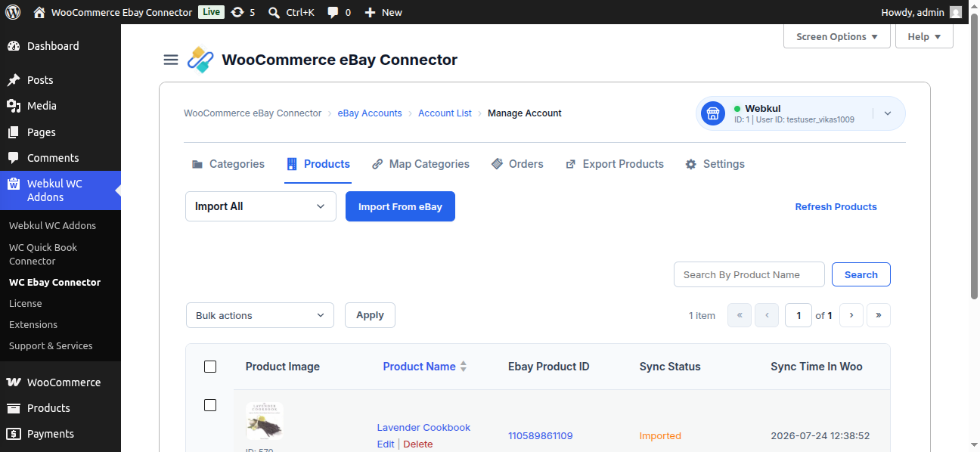The width and height of the screenshot is (980, 452).
Task: Click the Comments icon in sidebar
Action: pos(14,158)
